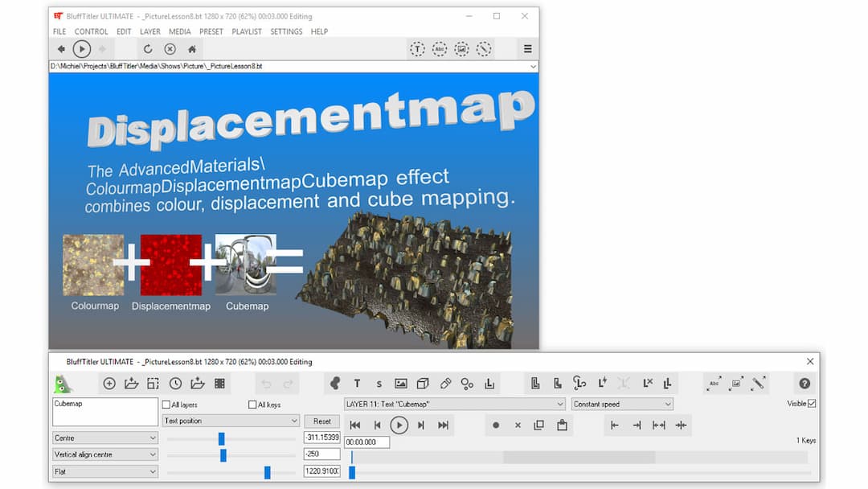Click the topmost Text position slider handle
The height and width of the screenshot is (489, 868).
[223, 438]
